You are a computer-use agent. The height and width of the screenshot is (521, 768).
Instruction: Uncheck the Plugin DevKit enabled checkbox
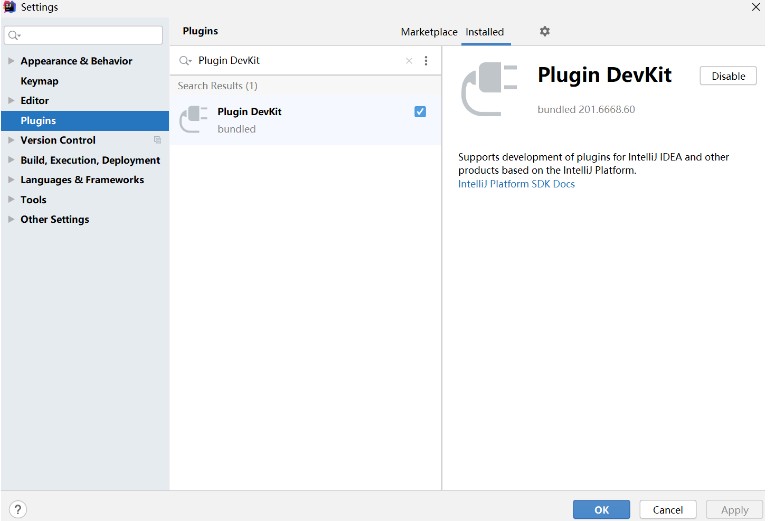(x=420, y=112)
